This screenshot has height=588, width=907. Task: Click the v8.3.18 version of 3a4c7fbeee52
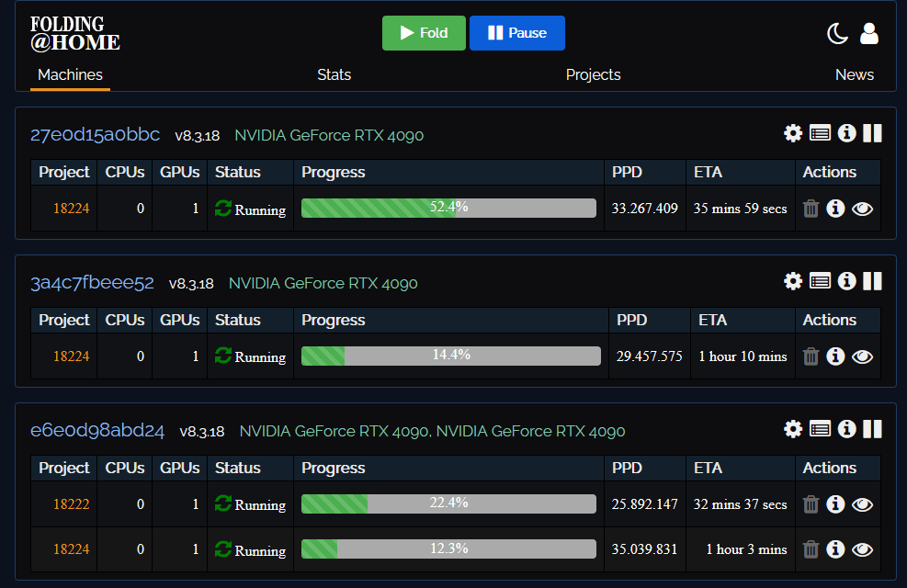pos(191,284)
